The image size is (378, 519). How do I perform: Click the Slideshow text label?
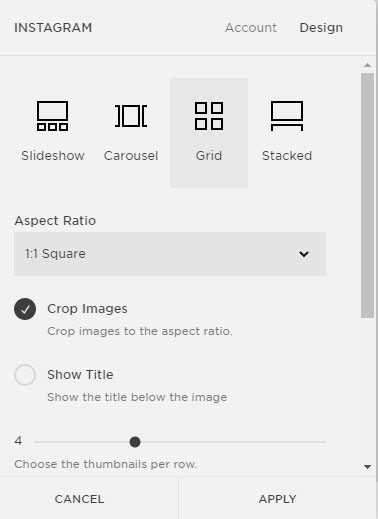53,156
